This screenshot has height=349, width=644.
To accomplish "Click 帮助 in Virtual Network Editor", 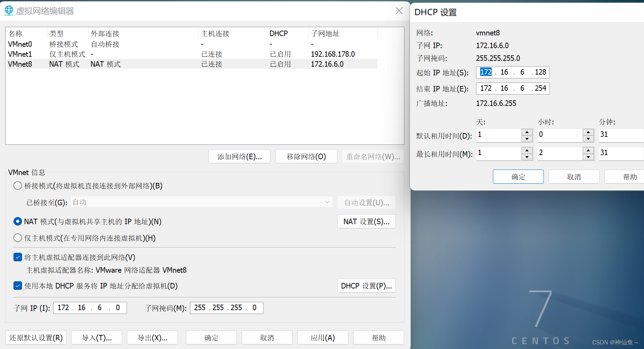I will point(379,338).
